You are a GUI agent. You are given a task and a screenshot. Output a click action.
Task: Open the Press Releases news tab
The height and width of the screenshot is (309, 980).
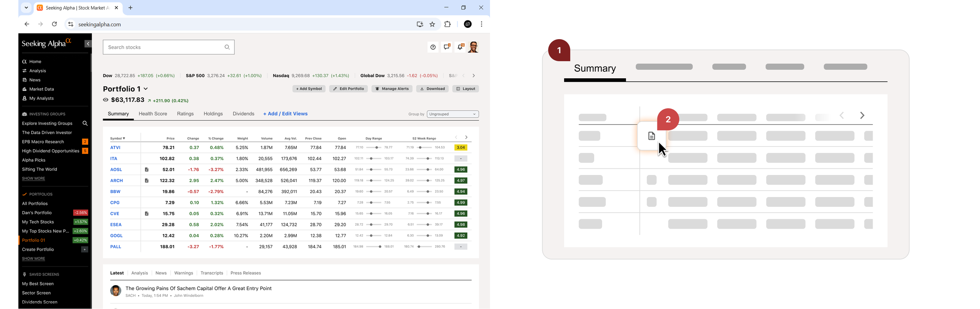pos(246,273)
